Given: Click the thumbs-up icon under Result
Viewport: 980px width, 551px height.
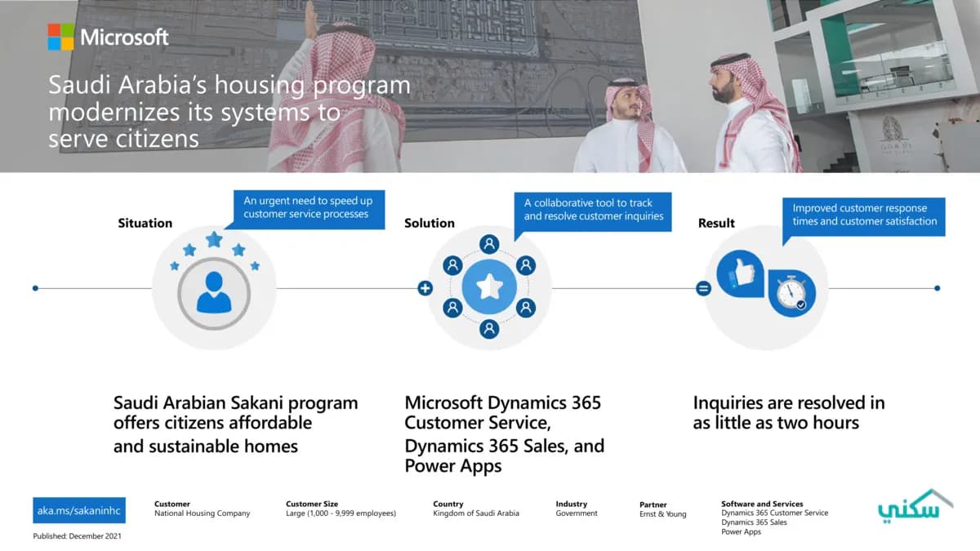Looking at the screenshot, I should [x=740, y=273].
